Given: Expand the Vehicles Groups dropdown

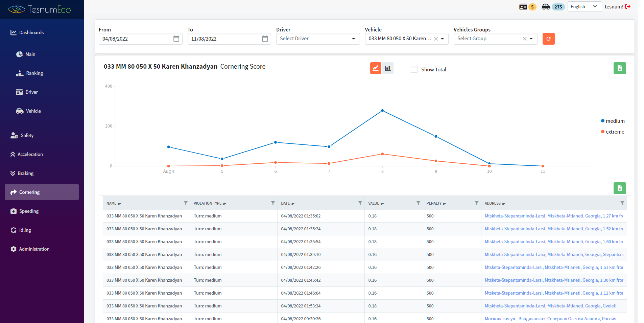Looking at the screenshot, I should [x=531, y=39].
